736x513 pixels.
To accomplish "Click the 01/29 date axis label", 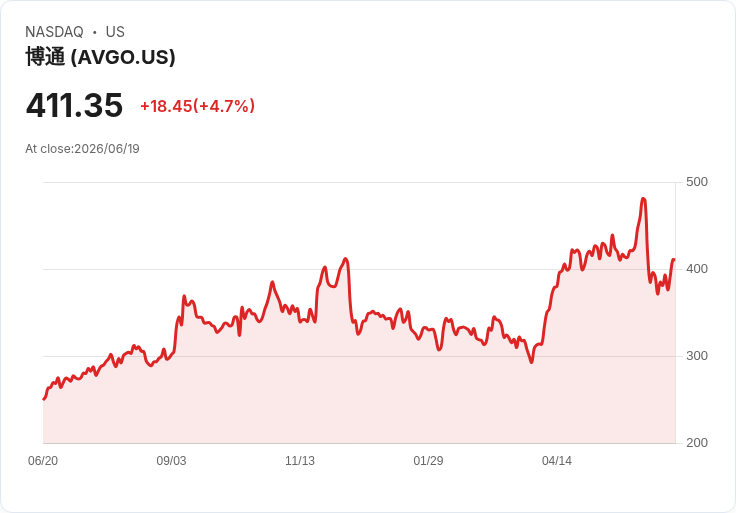I will click(x=428, y=461).
